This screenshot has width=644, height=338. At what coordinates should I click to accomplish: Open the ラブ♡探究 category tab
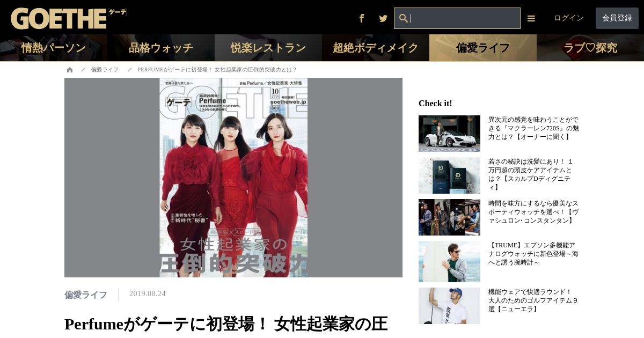(590, 48)
